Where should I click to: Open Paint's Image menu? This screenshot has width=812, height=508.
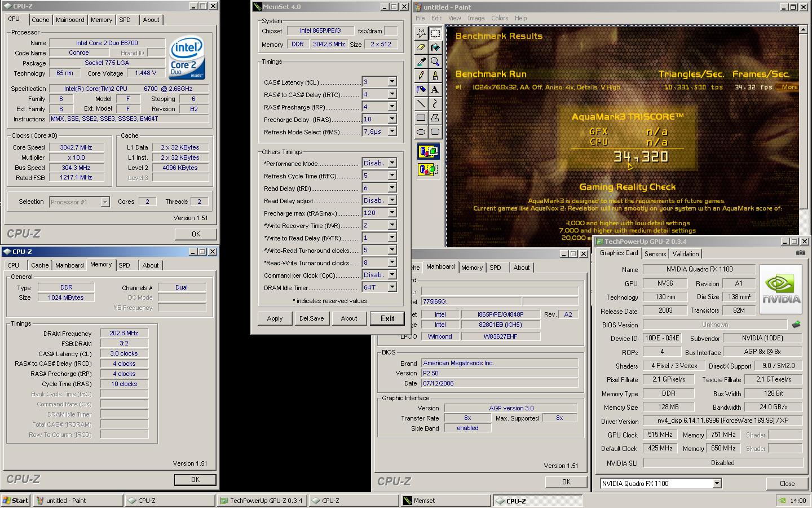coord(476,18)
